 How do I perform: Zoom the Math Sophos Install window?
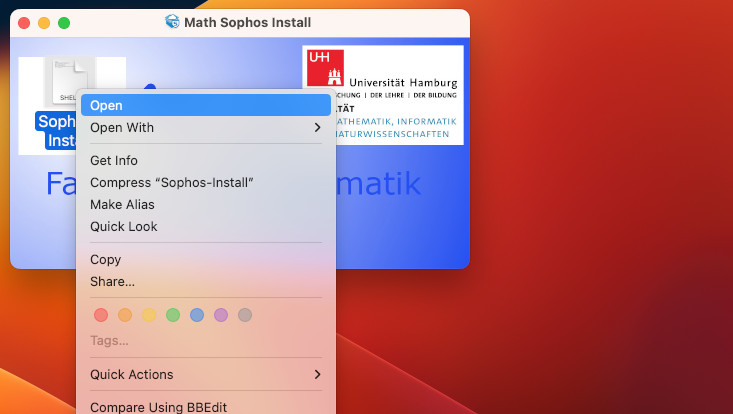[64, 22]
